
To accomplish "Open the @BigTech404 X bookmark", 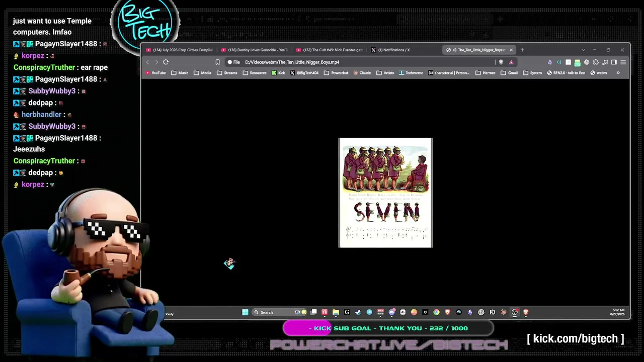I will point(304,73).
